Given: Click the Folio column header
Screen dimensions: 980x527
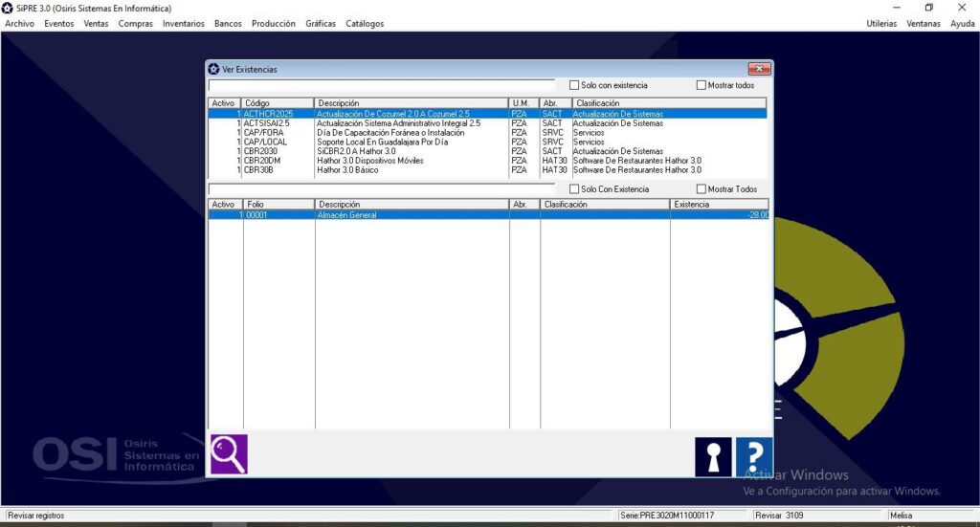Looking at the screenshot, I should coord(278,204).
